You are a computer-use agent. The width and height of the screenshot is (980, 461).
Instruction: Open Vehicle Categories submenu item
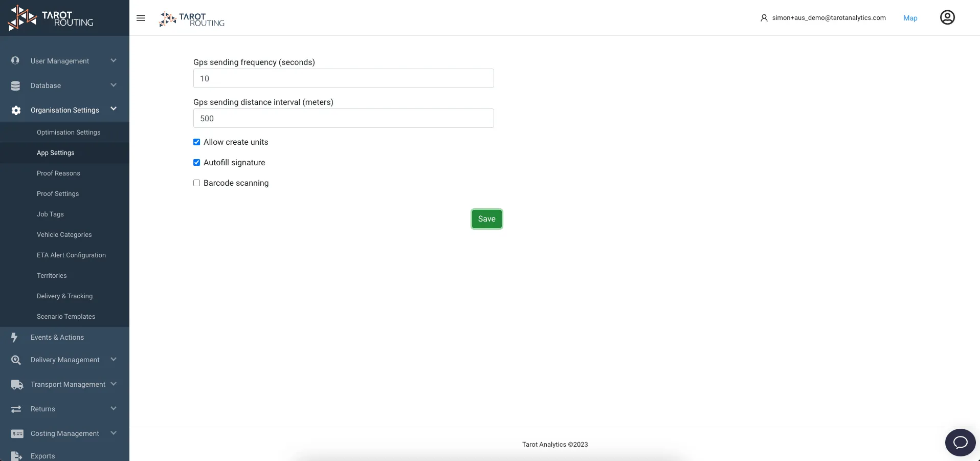tap(64, 235)
